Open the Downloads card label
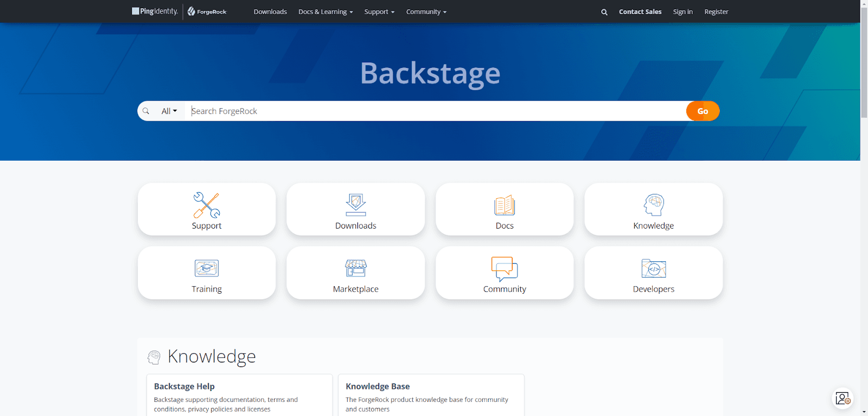The height and width of the screenshot is (416, 868). [x=356, y=226]
